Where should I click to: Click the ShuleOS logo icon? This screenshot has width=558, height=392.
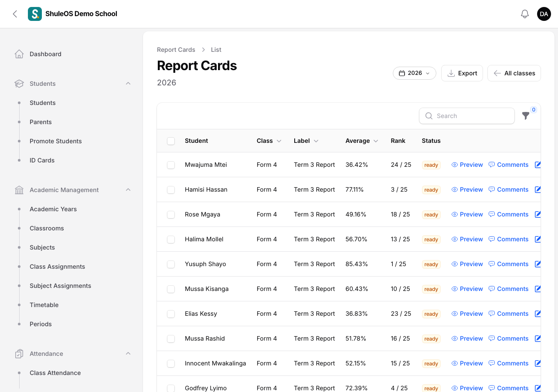[35, 14]
